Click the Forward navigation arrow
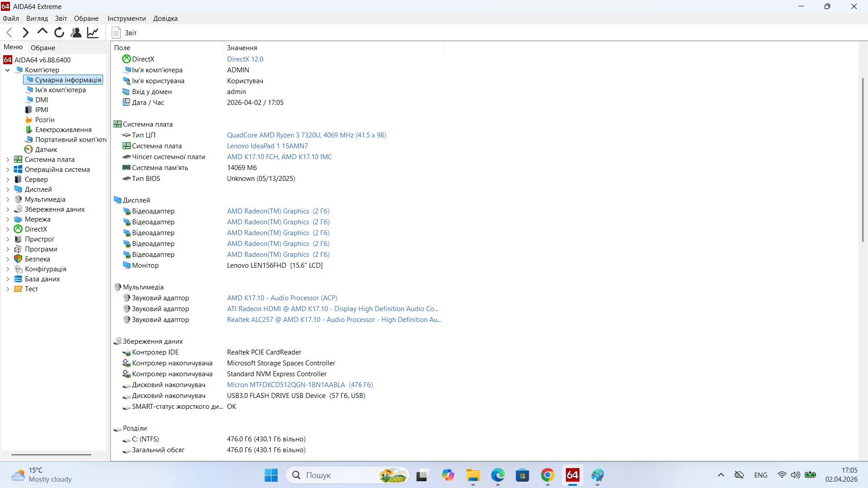Image resolution: width=868 pixels, height=488 pixels. point(26,33)
